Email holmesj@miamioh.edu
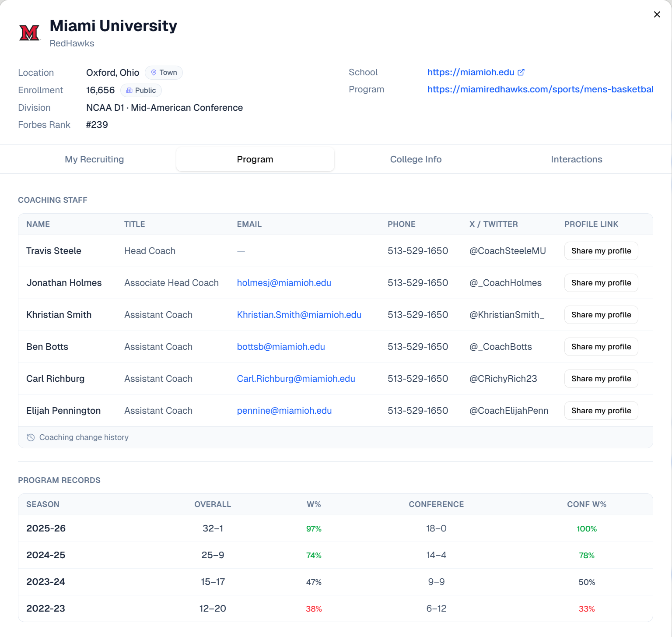The image size is (672, 637). [284, 283]
